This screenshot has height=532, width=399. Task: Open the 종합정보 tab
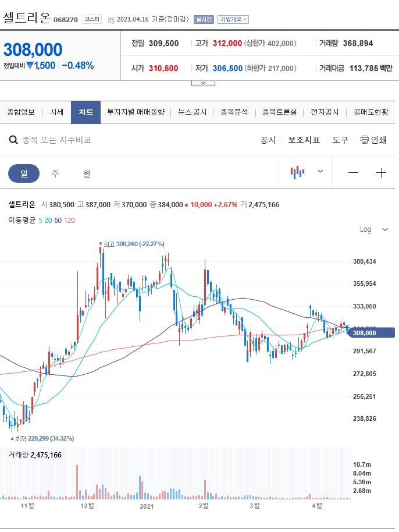21,112
